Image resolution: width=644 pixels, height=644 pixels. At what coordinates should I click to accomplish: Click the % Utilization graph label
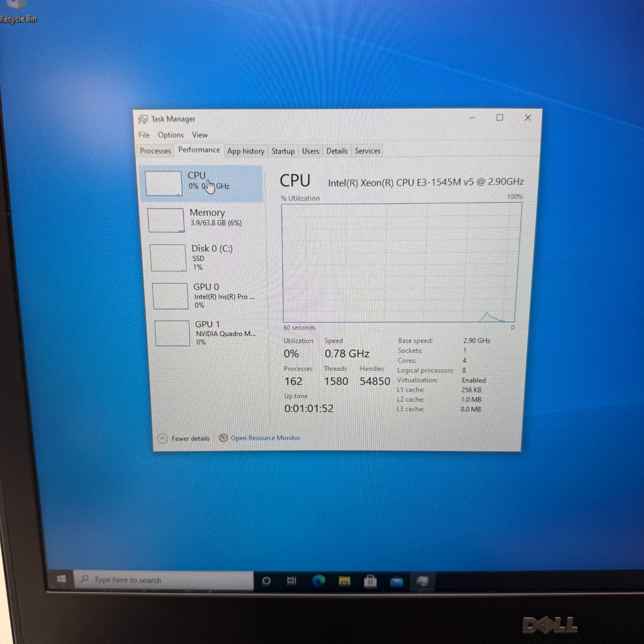(300, 199)
